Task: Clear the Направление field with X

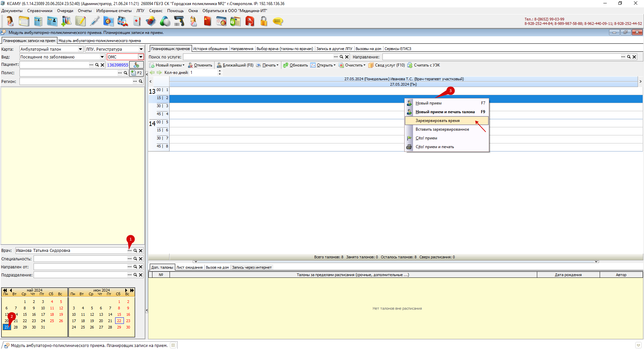Action: coord(634,57)
